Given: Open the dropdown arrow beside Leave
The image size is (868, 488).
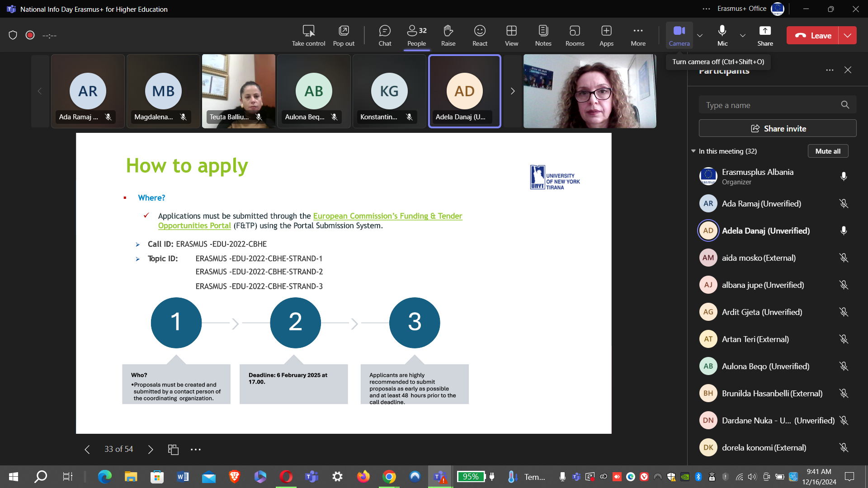Looking at the screenshot, I should coord(848,35).
